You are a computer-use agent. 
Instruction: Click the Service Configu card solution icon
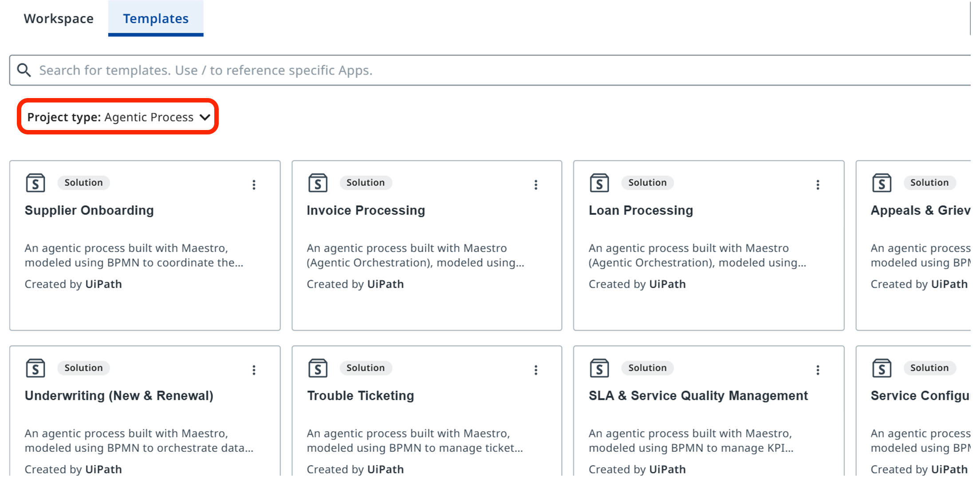pos(882,368)
